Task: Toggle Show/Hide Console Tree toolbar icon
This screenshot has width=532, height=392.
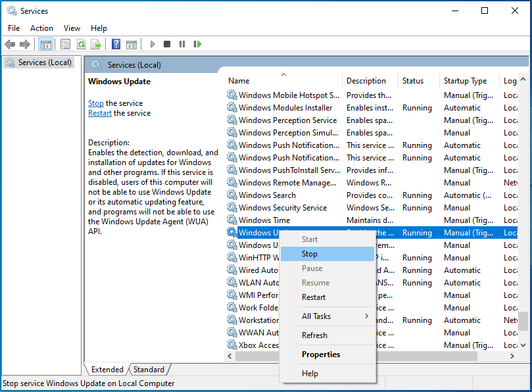Action: coord(46,44)
